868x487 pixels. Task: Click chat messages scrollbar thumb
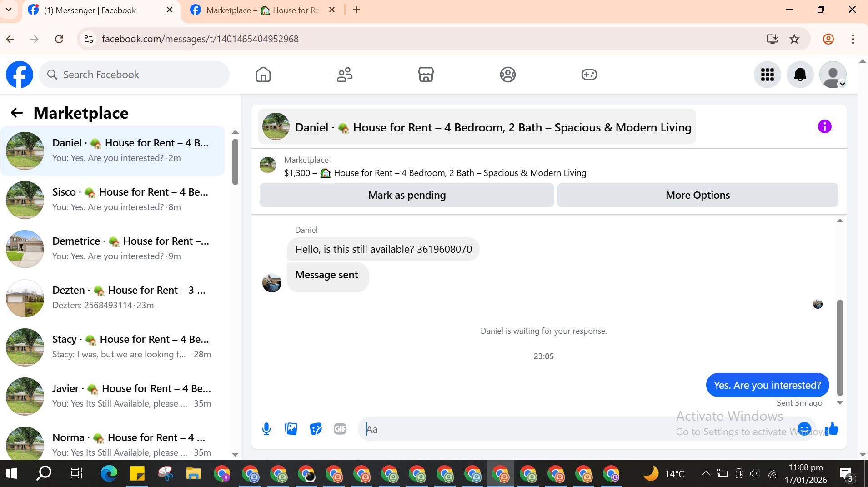click(840, 347)
